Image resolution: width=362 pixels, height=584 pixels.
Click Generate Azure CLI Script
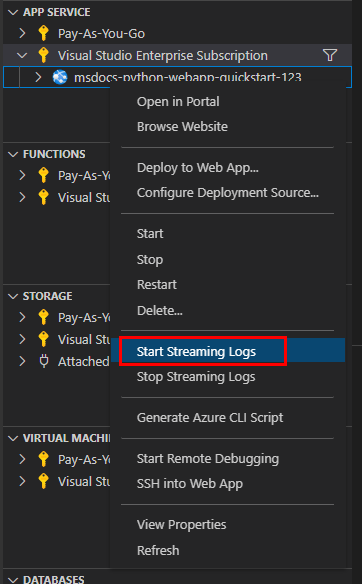[x=210, y=418]
